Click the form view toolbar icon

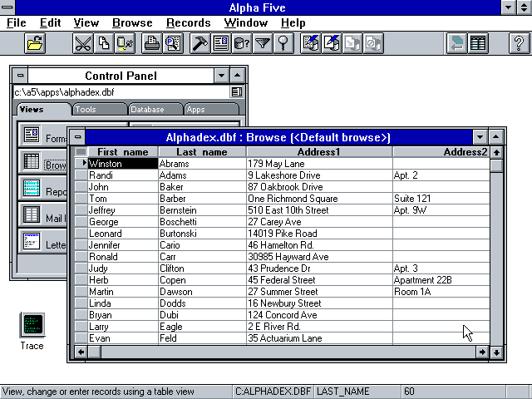point(221,43)
